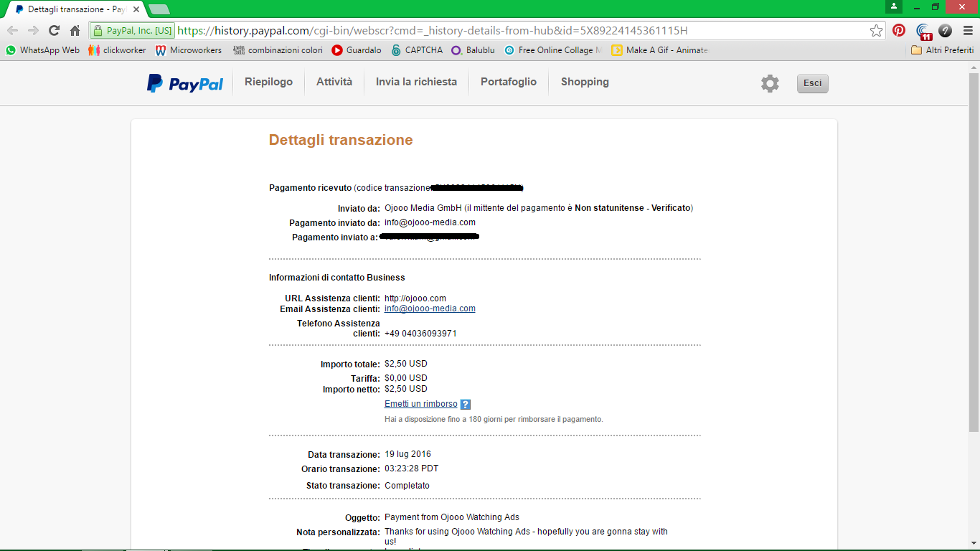This screenshot has width=980, height=551.
Task: Click the date 19 lug 2016
Action: tap(407, 454)
